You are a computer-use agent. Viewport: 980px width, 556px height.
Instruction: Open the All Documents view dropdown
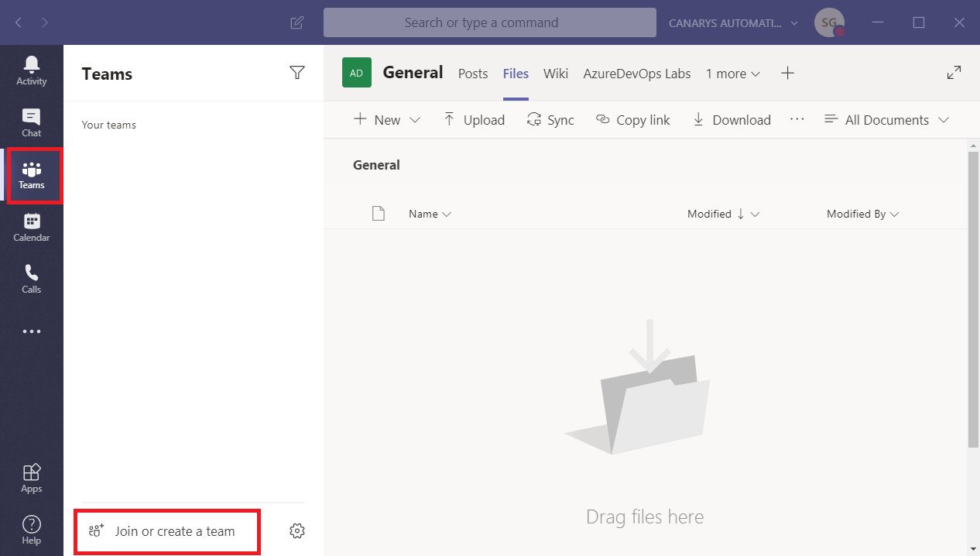887,119
